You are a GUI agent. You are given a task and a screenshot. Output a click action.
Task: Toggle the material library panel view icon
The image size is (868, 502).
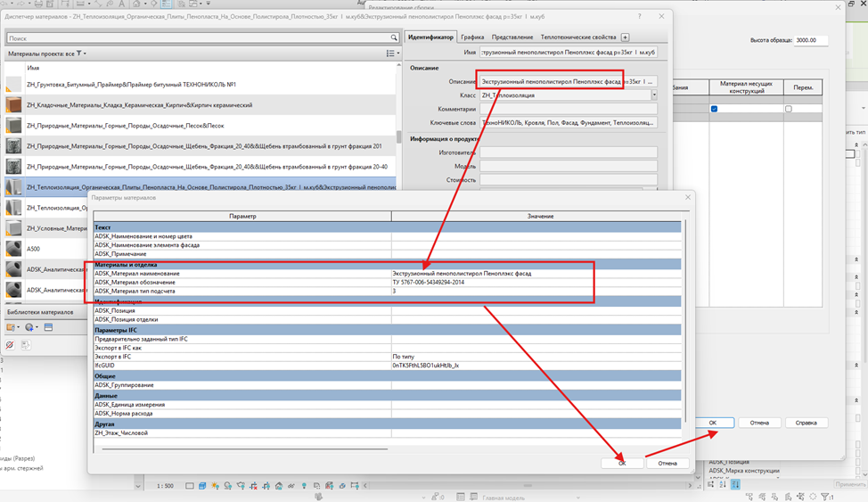click(48, 327)
